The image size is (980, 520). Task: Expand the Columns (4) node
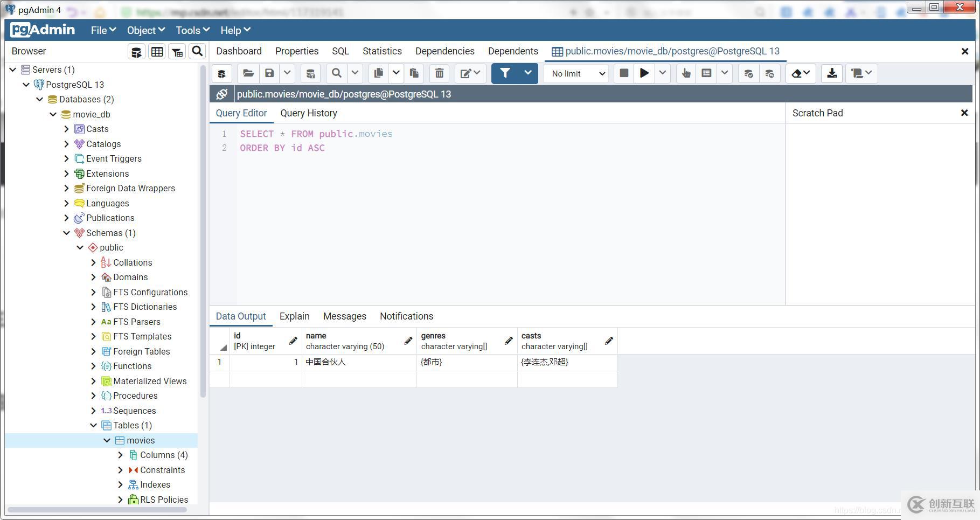pos(120,455)
